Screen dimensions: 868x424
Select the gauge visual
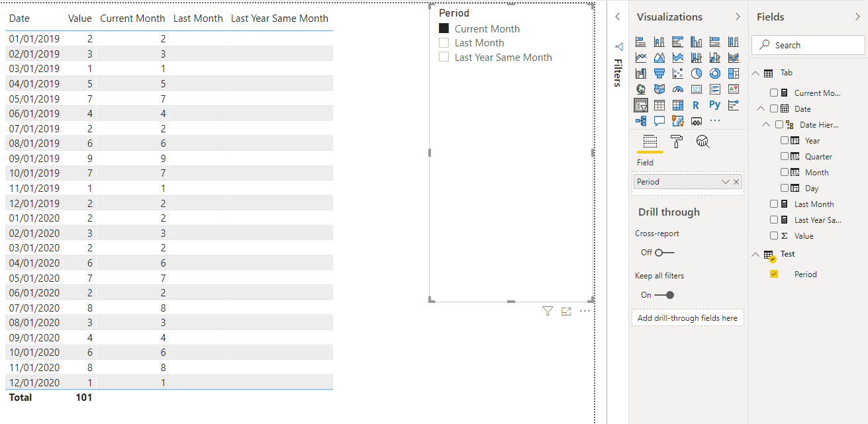click(x=678, y=89)
